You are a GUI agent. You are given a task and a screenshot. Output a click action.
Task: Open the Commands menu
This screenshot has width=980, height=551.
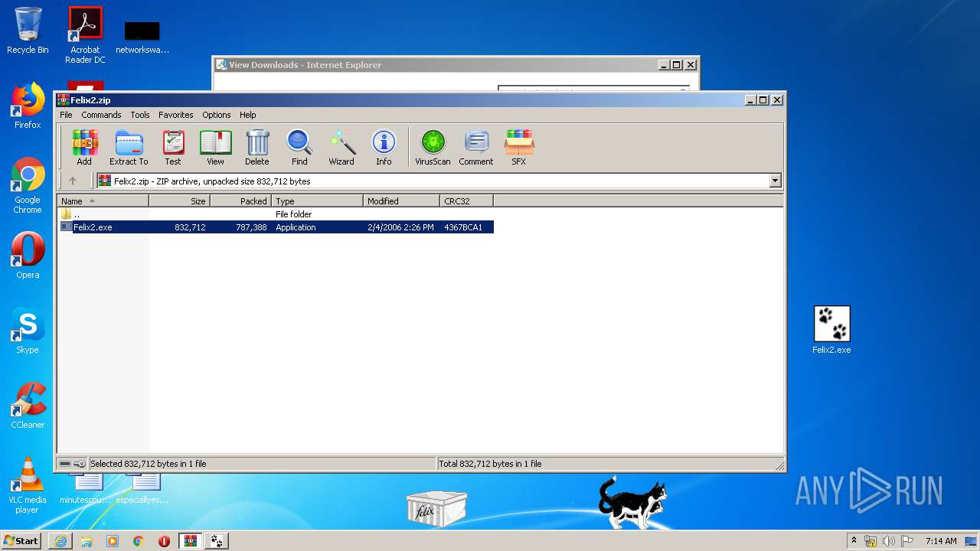pos(101,115)
